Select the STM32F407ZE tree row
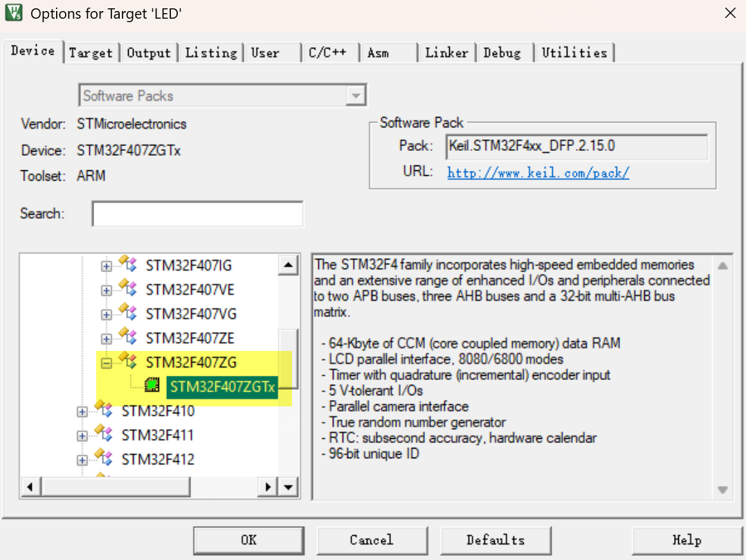The width and height of the screenshot is (746, 560). click(x=190, y=338)
